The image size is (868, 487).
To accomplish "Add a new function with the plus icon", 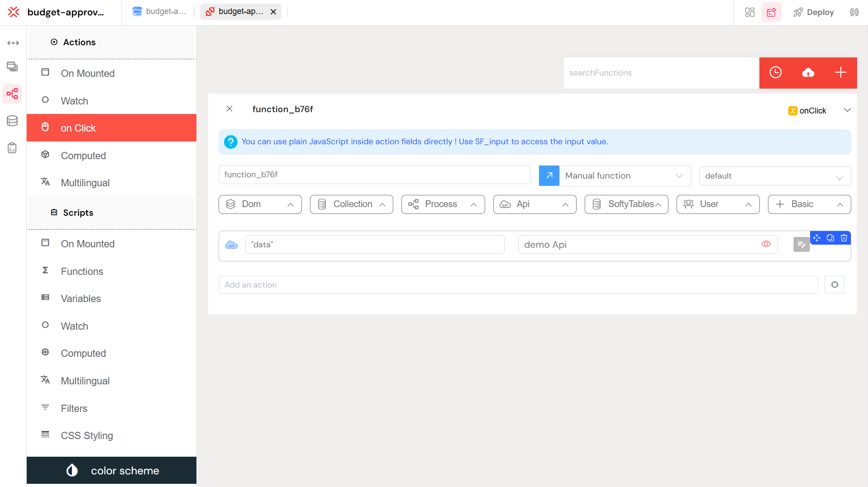I will click(841, 72).
